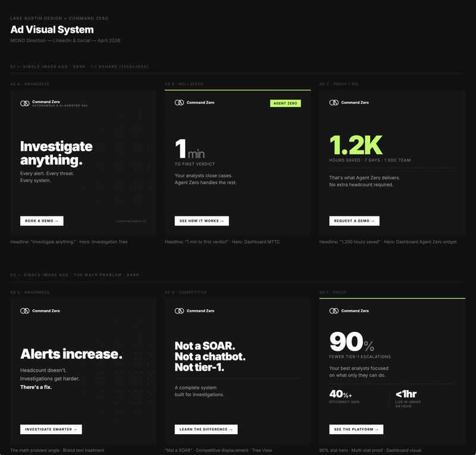This screenshot has width=476, height=455.
Task: Click the green AGENT ZERO badge
Action: tap(286, 103)
